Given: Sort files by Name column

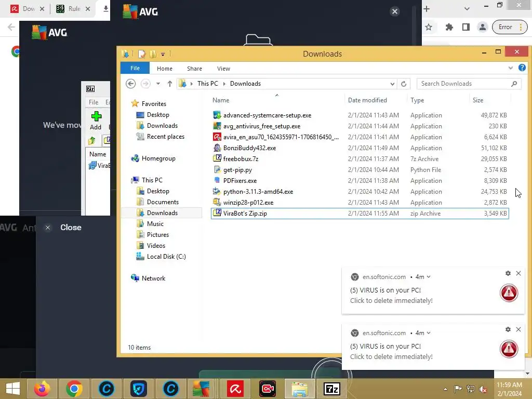Looking at the screenshot, I should click(221, 100).
